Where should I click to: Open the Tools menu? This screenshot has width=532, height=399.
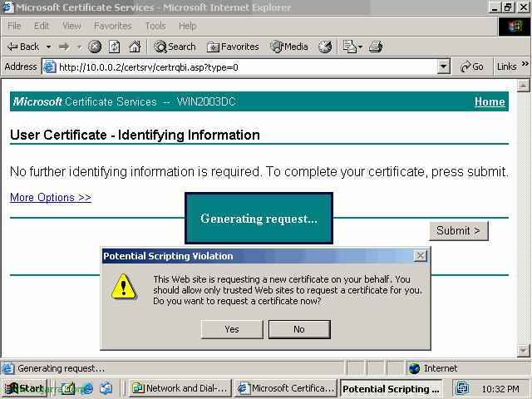[155, 26]
